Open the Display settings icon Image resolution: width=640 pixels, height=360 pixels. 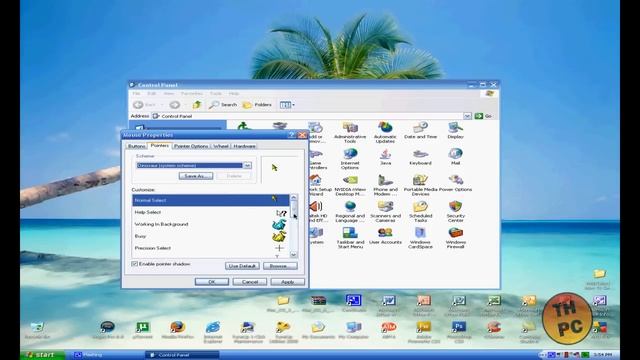tap(456, 130)
